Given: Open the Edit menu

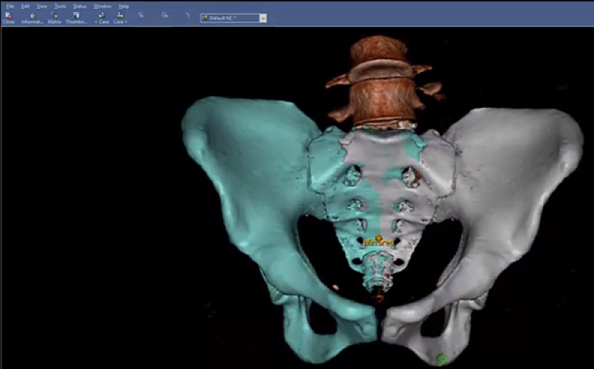Looking at the screenshot, I should click(x=25, y=6).
